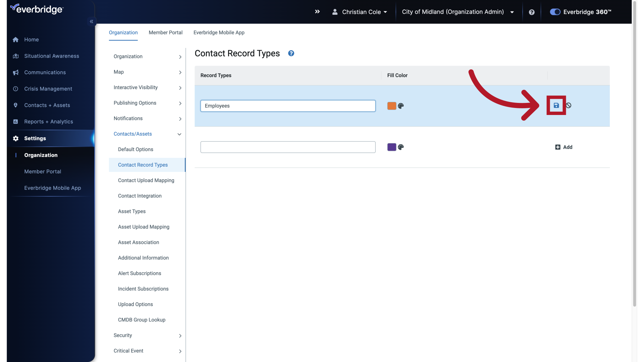Viewport: 644px width, 362px height.
Task: Open color palette for the new record row
Action: pyautogui.click(x=401, y=147)
